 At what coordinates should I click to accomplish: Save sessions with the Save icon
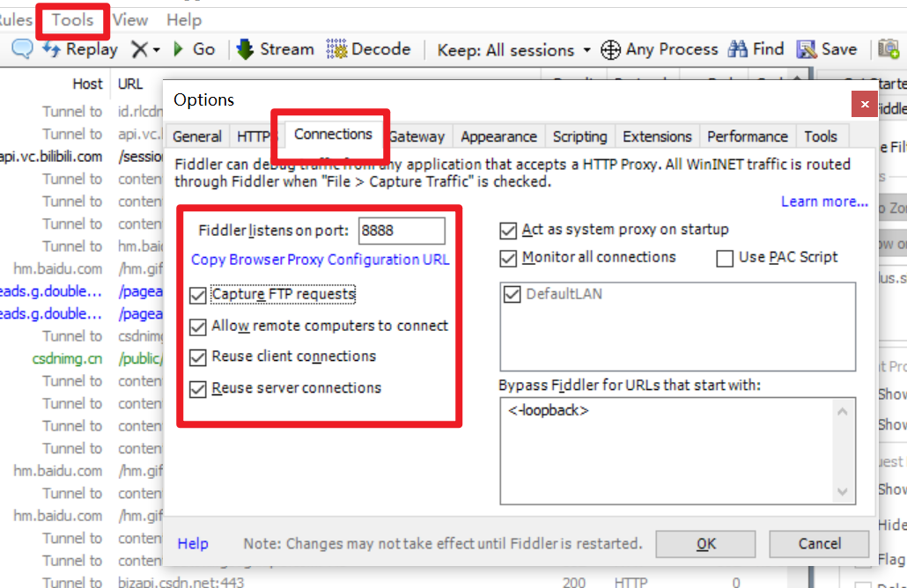(827, 49)
